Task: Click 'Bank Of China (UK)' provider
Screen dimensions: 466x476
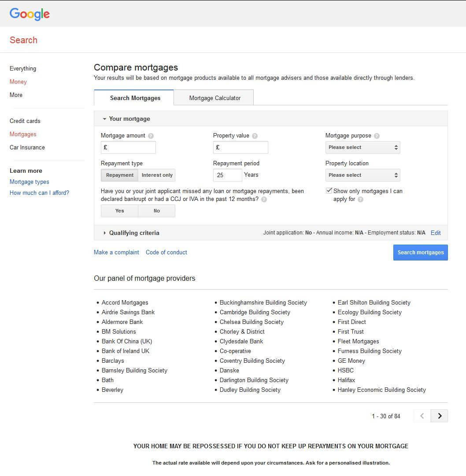Action: [127, 342]
